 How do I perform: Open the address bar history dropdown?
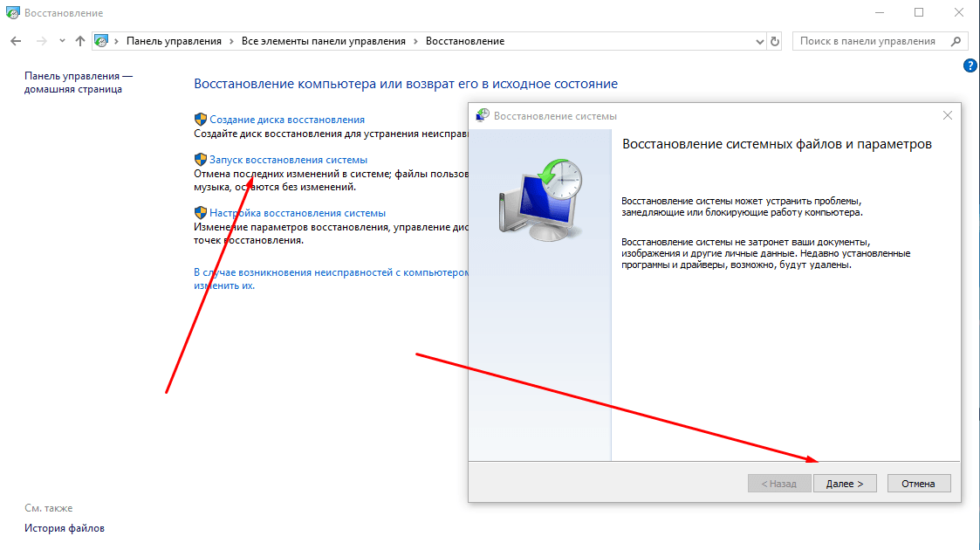coord(759,41)
